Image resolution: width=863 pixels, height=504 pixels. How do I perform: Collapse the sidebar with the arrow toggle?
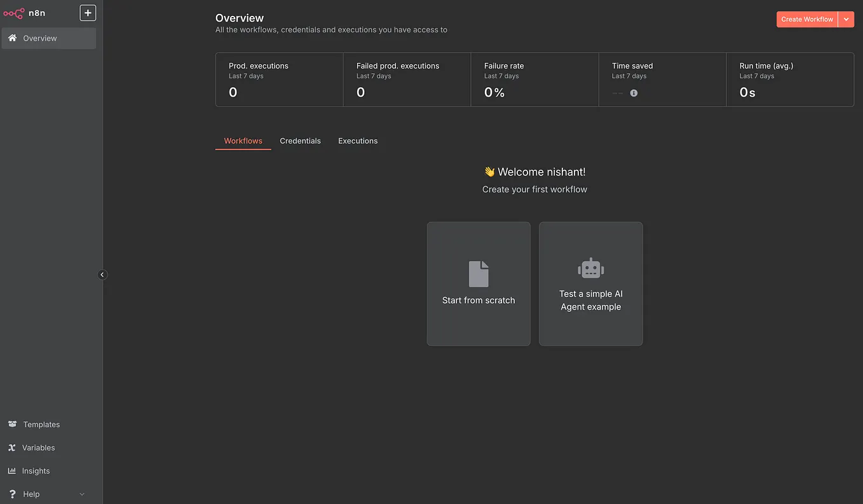pos(102,275)
